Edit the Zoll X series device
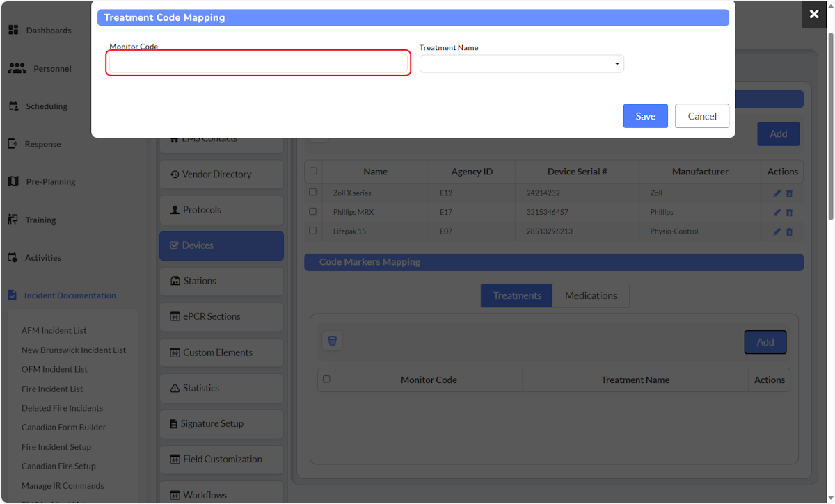The image size is (835, 504). coord(777,193)
